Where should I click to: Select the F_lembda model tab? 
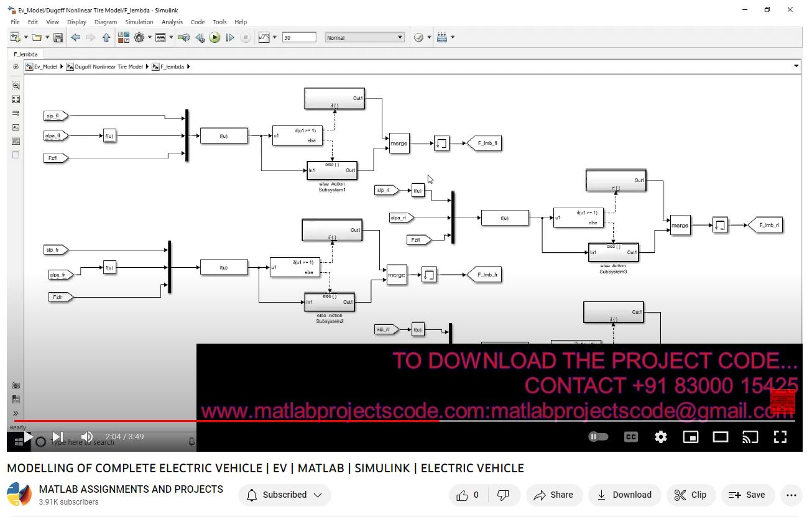click(26, 54)
